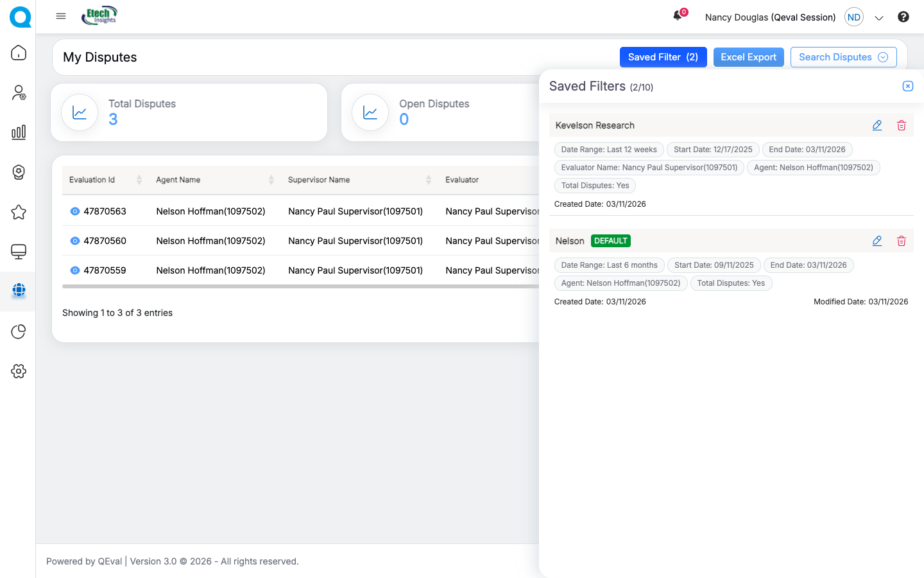Open the bar chart sidebar icon
The image size is (924, 578).
point(19,132)
